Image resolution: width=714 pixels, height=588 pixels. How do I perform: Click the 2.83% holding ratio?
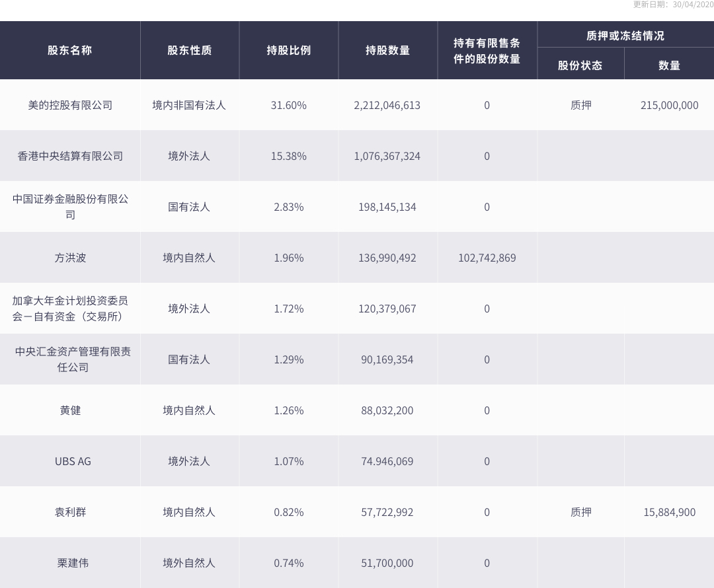(289, 207)
